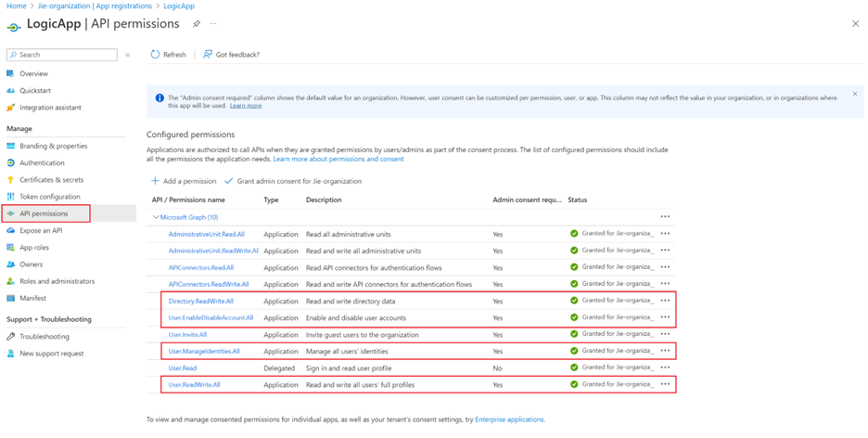Click Add a permission button

(184, 181)
